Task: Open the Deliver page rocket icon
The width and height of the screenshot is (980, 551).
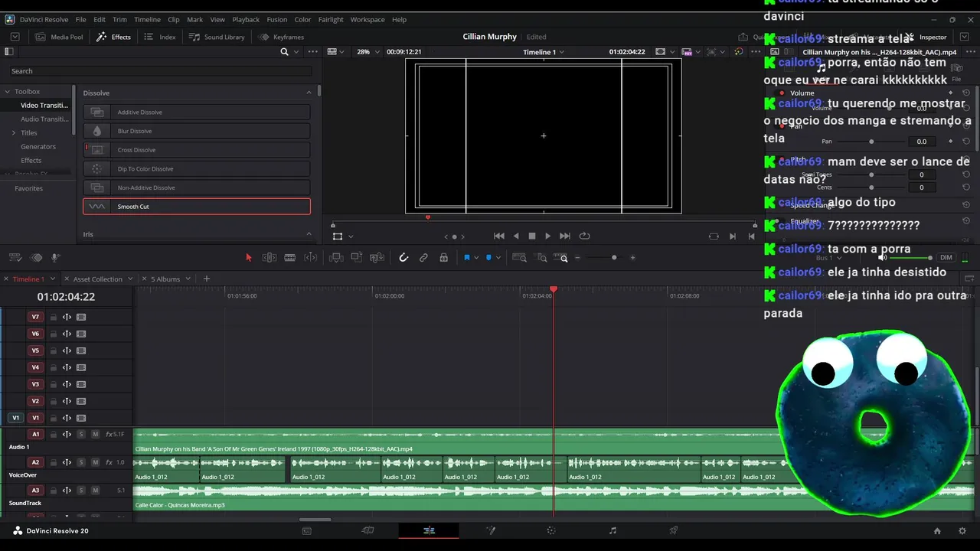Action: tap(674, 530)
